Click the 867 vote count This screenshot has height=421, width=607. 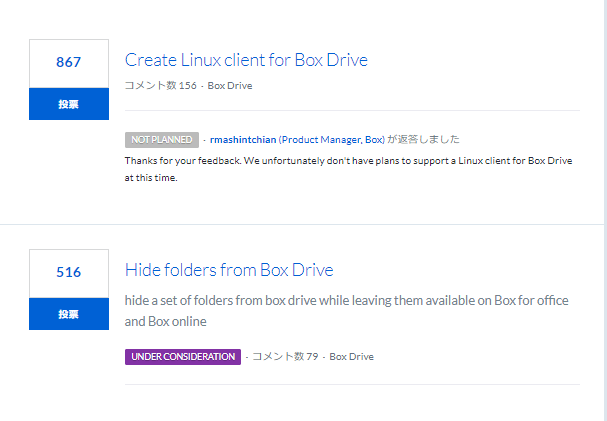tap(69, 62)
